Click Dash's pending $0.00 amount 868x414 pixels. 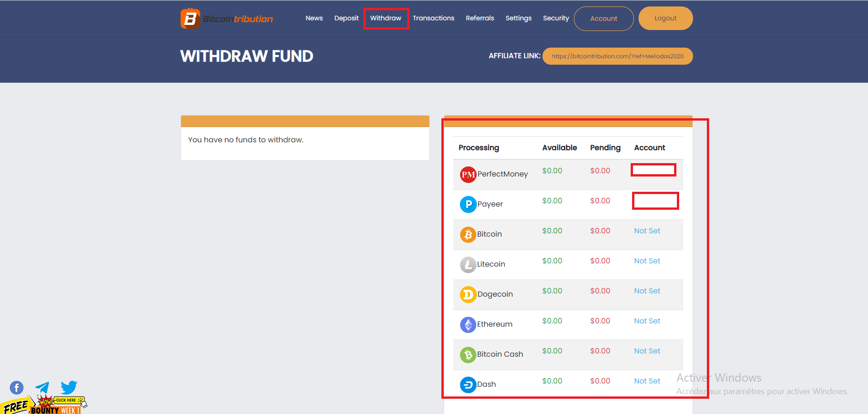pos(600,381)
